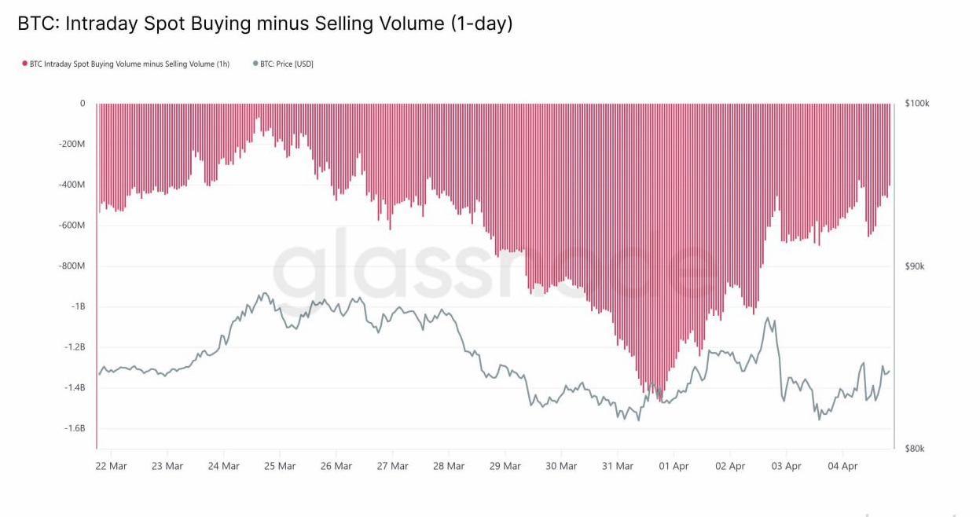
Task: Select the 22 Mar date tick
Action: tap(112, 466)
